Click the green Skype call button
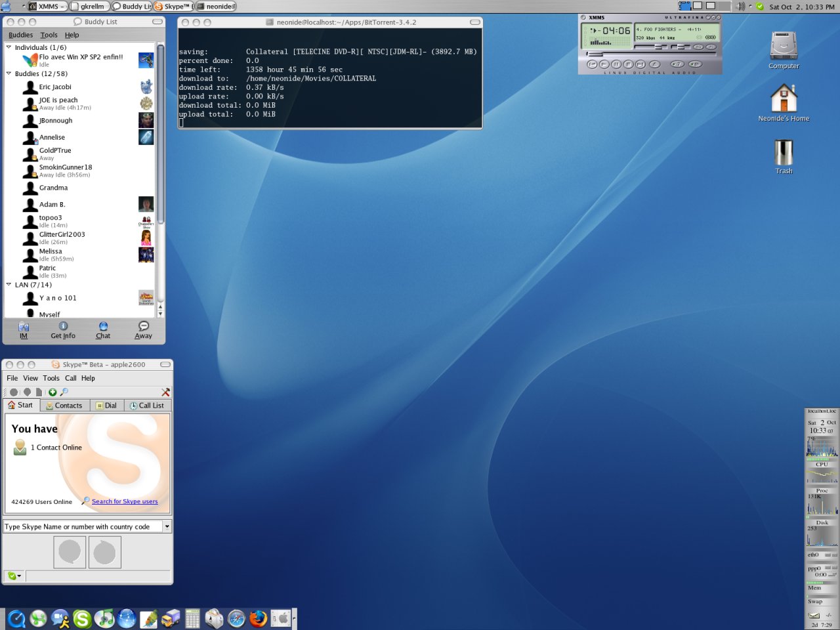The image size is (840, 630). 70,552
